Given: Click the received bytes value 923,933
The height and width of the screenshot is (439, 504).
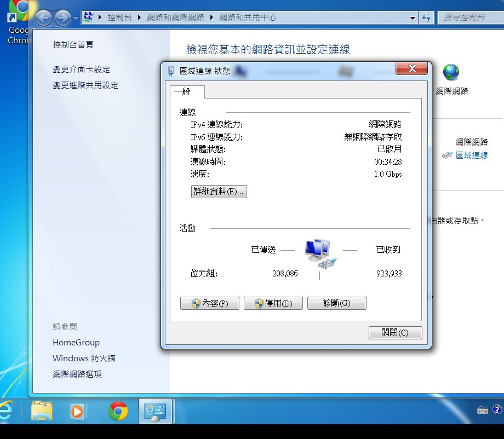Looking at the screenshot, I should point(389,273).
